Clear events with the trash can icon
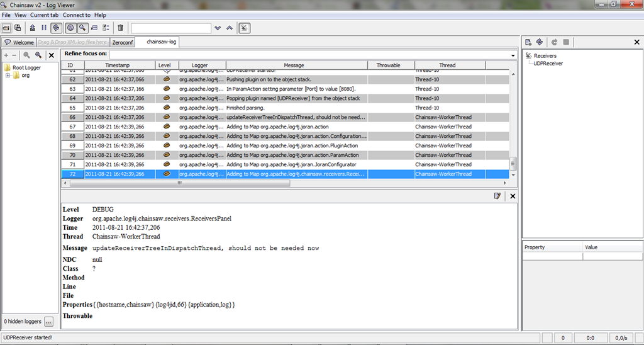 pyautogui.click(x=120, y=28)
